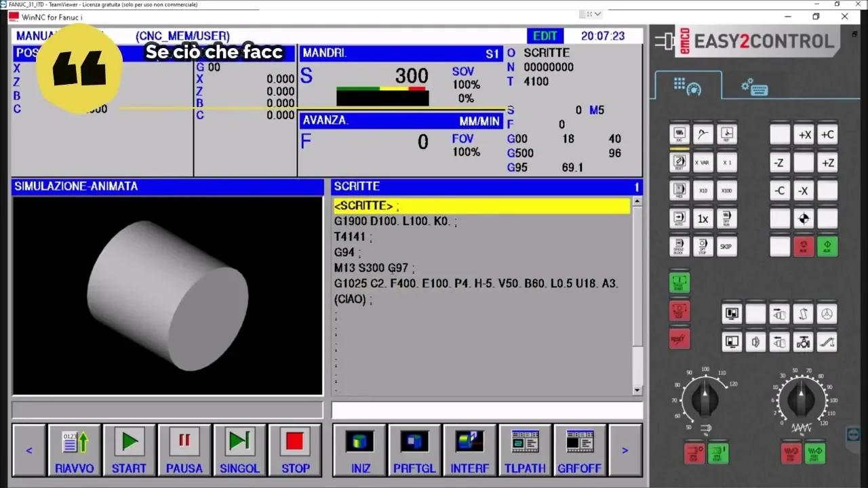Click the reference point crosshair key
Screen dimensions: 868x488
coord(804,219)
